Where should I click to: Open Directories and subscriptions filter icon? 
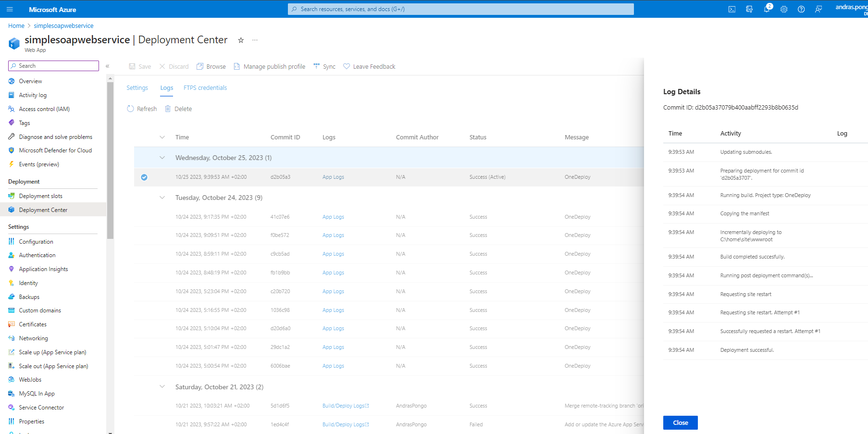click(749, 9)
